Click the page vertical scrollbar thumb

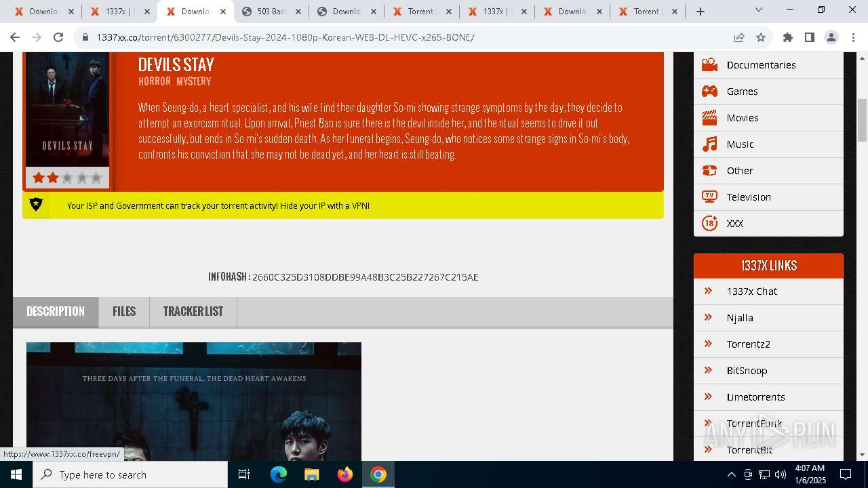[862, 120]
